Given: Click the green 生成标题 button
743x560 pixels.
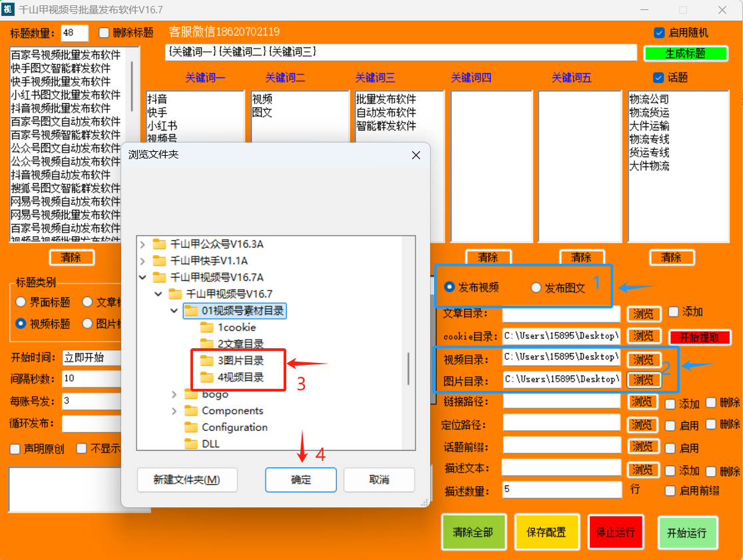Looking at the screenshot, I should pos(685,53).
